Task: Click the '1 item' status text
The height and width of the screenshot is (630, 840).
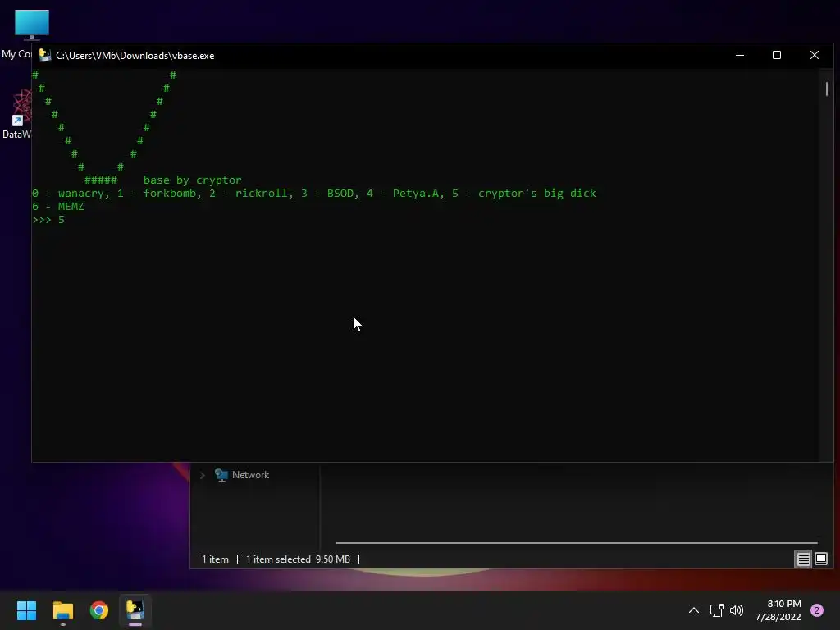Action: tap(215, 559)
